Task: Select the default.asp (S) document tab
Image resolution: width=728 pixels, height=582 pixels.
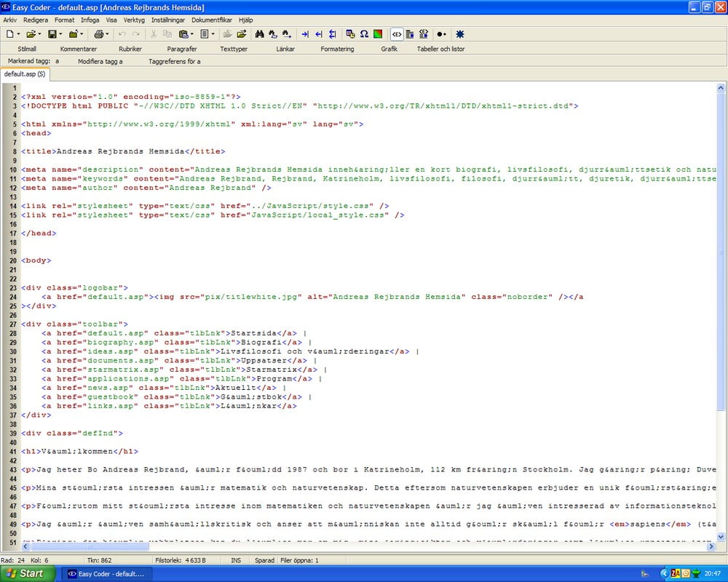Action: pos(25,73)
